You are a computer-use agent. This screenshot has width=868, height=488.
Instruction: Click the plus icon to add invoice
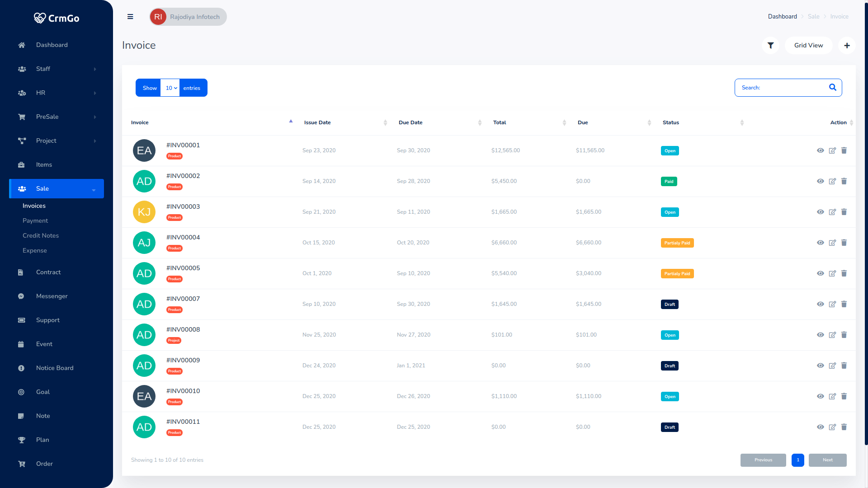point(847,45)
